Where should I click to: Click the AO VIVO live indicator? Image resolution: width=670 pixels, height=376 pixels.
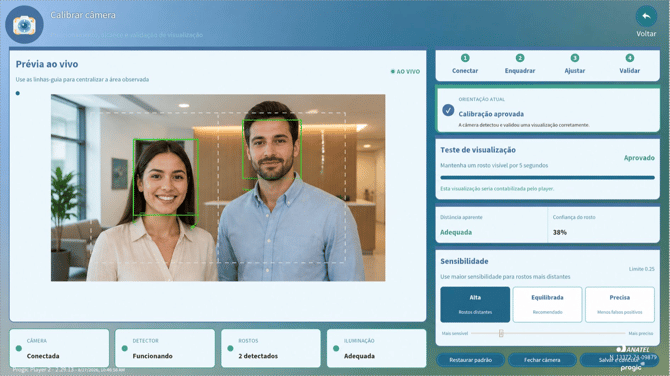[x=405, y=71]
